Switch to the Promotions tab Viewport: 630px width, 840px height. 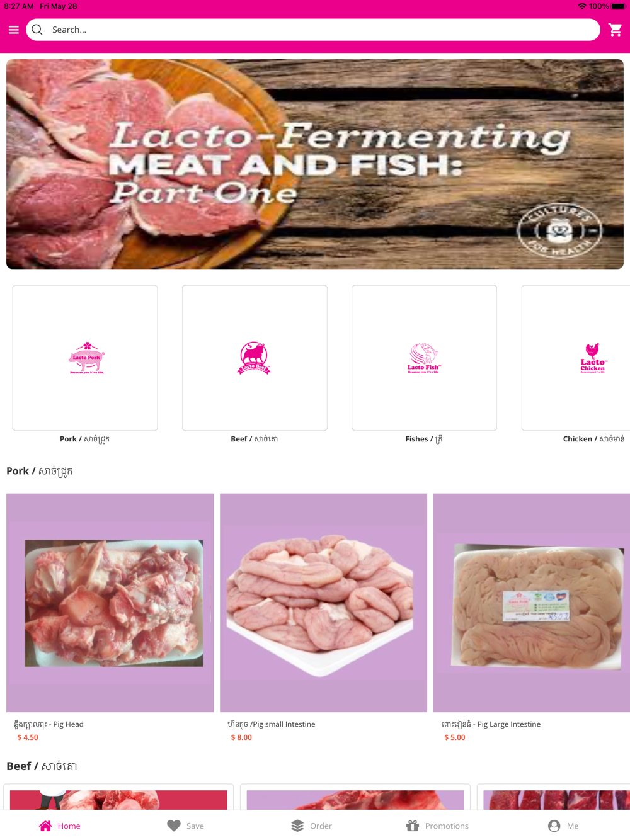[438, 826]
